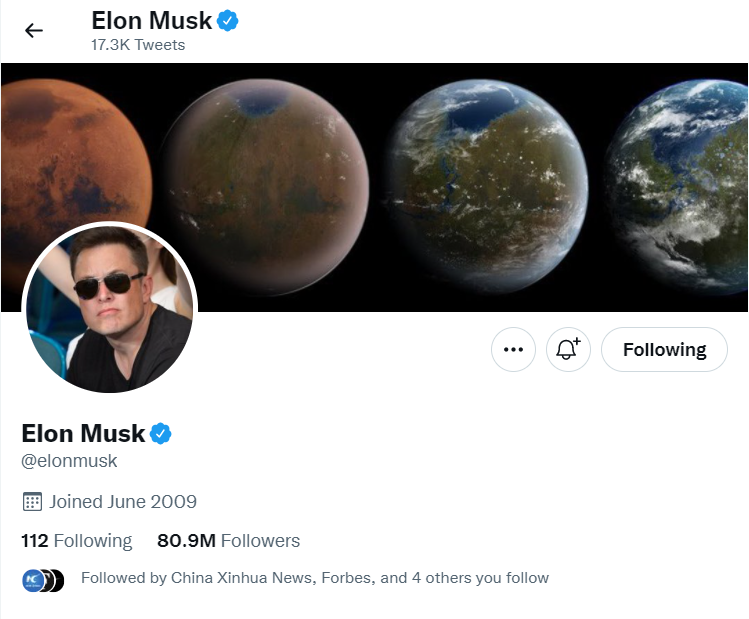Click the "Elon Musk" title in the top header

point(151,21)
